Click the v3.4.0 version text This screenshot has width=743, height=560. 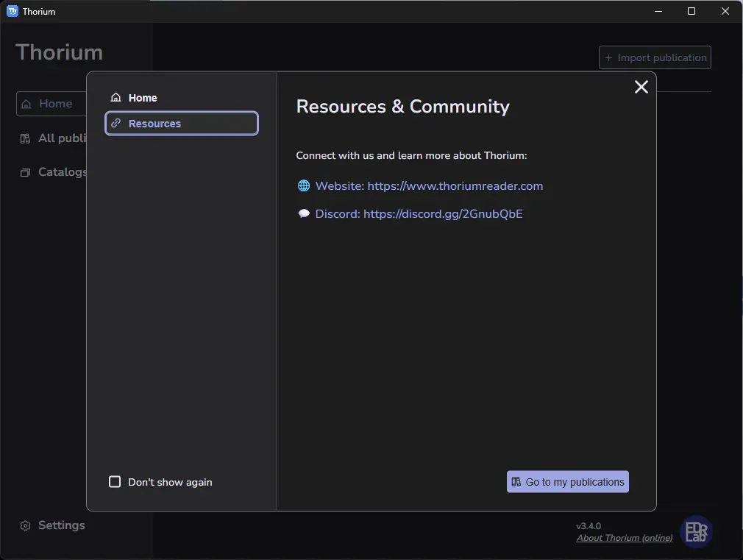[589, 526]
